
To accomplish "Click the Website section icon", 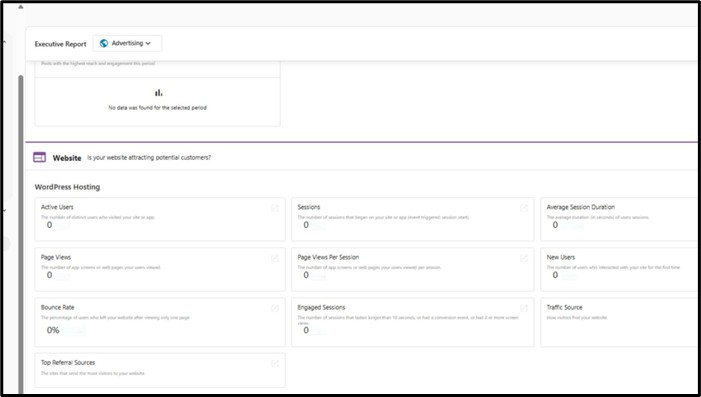I will pos(39,157).
